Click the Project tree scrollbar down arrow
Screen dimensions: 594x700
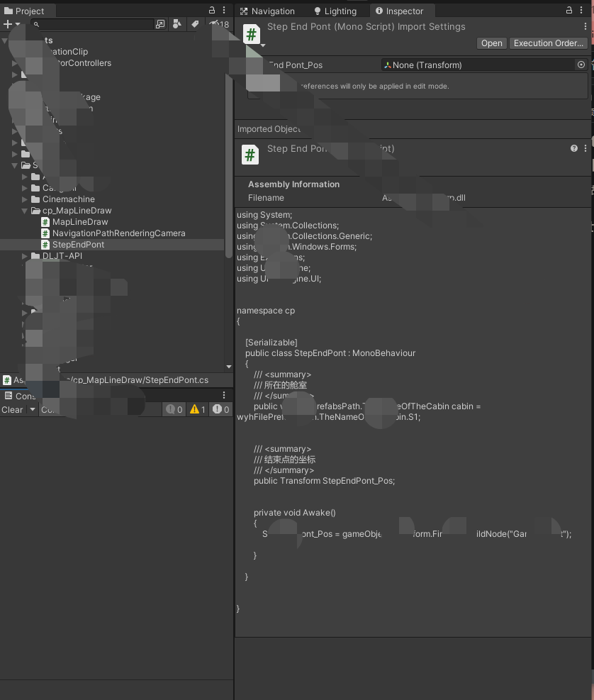tap(229, 367)
